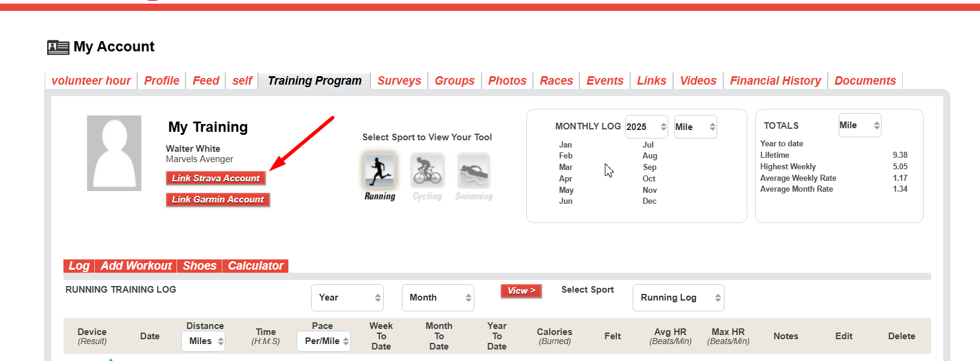Viewport: 980px width, 361px height.
Task: Select the Swimming sport icon
Action: (474, 171)
